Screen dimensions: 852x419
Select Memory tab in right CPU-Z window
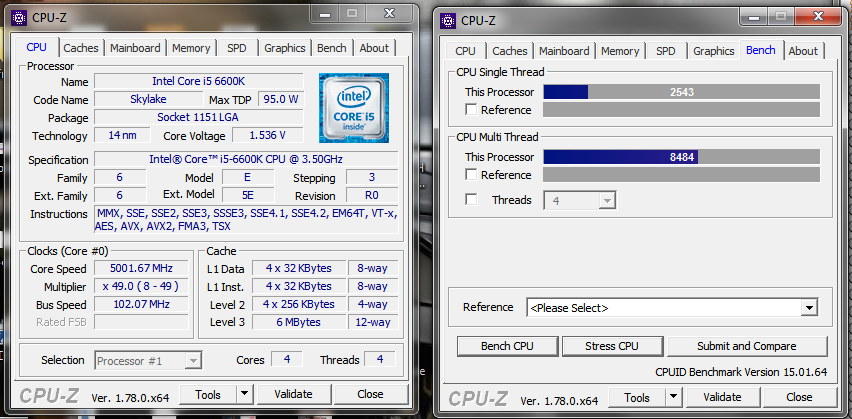[619, 51]
